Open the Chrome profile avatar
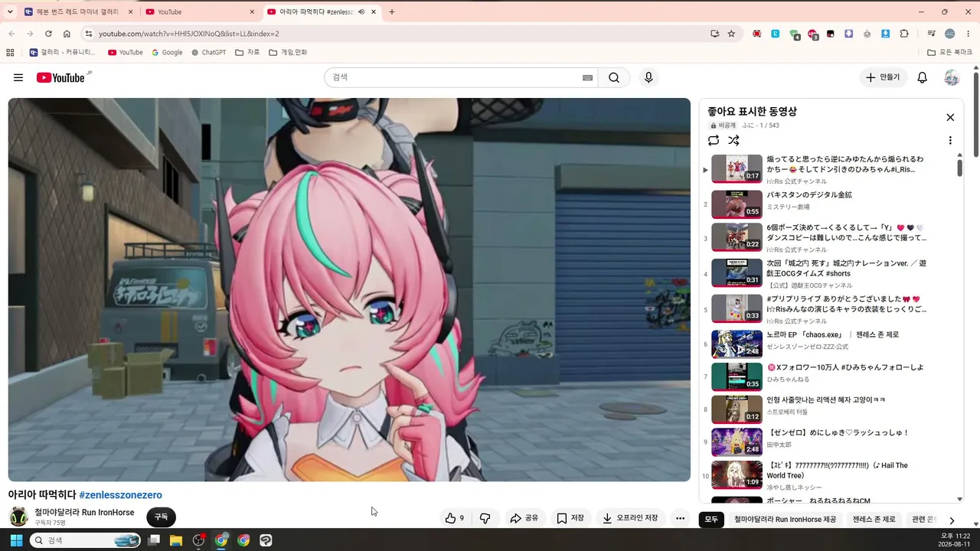Image resolution: width=980 pixels, height=551 pixels. tap(950, 34)
